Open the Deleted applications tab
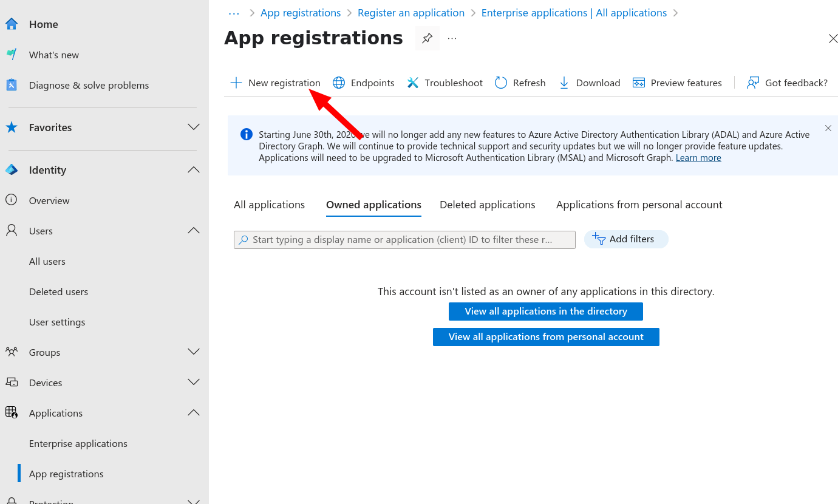Viewport: 838px width, 504px height. [488, 205]
